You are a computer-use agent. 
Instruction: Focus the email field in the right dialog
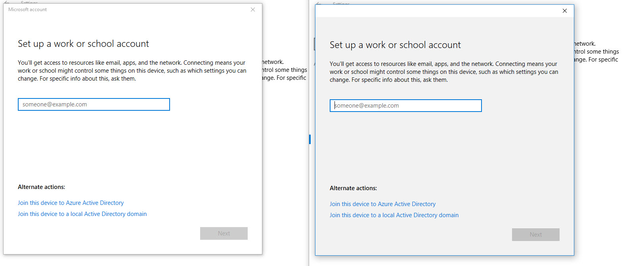(x=406, y=106)
